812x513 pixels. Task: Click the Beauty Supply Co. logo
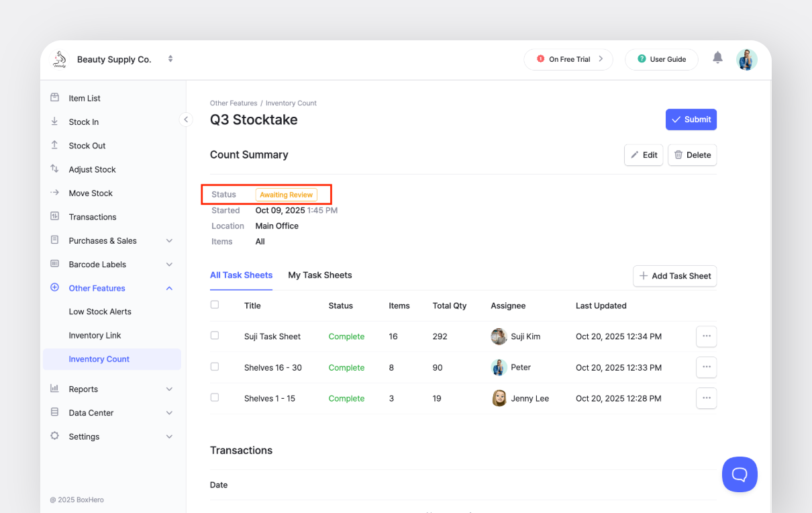tap(60, 59)
